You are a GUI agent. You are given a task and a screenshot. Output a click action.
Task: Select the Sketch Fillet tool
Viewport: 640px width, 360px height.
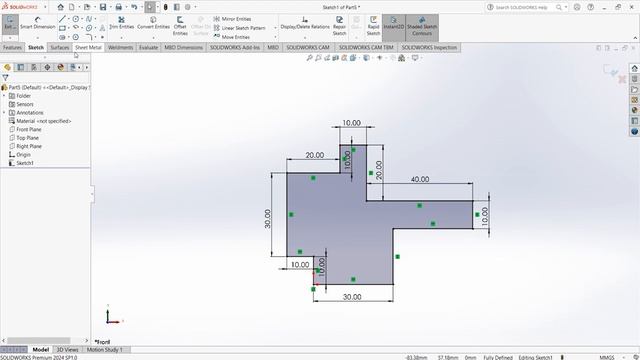coord(89,37)
